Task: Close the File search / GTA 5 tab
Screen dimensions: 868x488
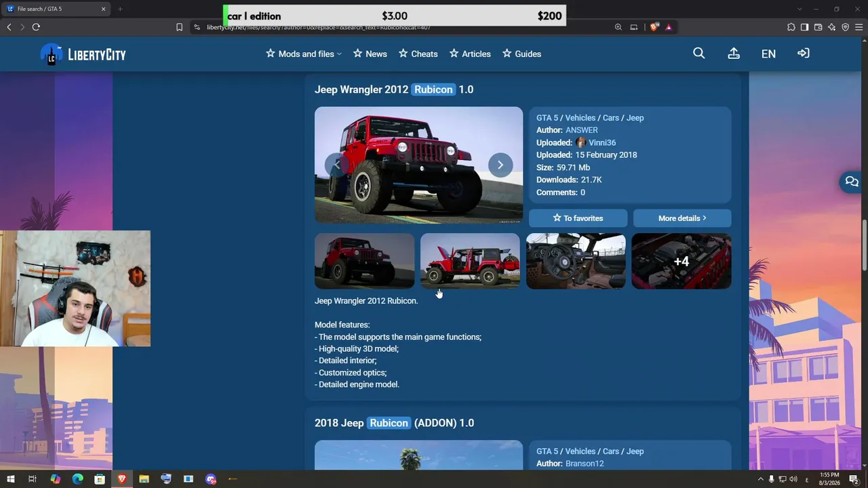Action: pos(104,9)
